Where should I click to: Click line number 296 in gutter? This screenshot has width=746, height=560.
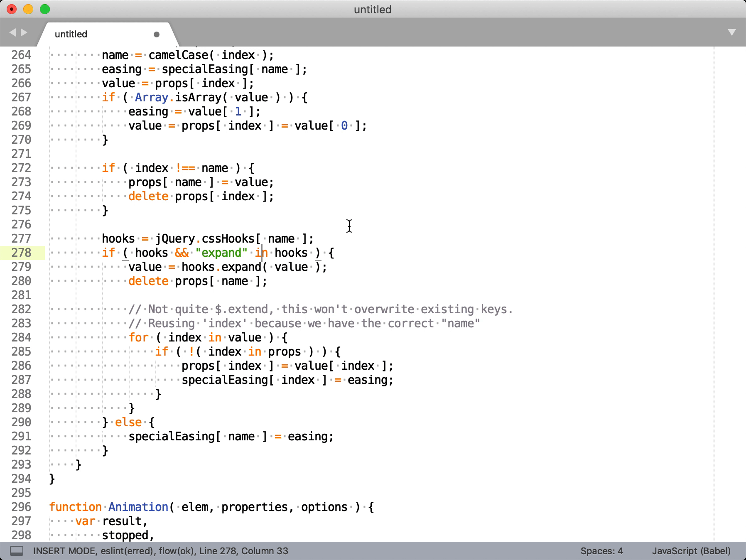(22, 507)
